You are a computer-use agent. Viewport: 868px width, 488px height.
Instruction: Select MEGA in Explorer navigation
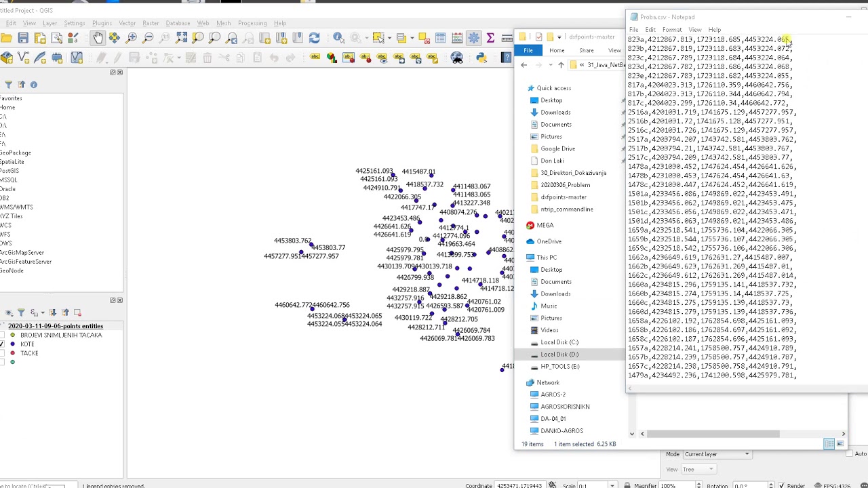tap(545, 225)
